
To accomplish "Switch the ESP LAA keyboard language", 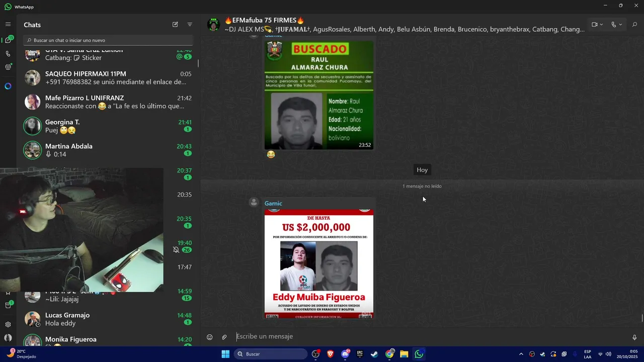I will (588, 354).
